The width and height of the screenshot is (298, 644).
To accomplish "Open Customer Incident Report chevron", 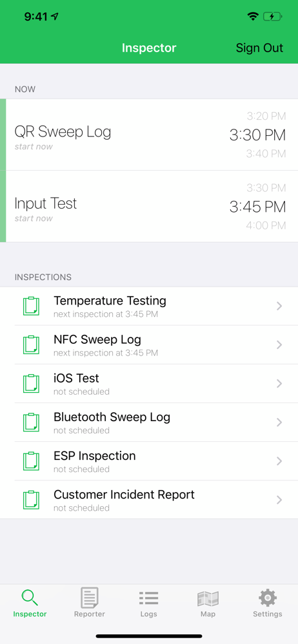I will point(279,500).
